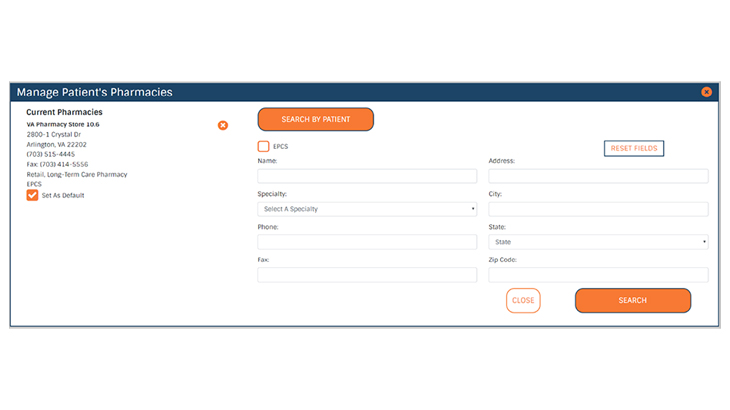Click the address line 2800-1 Crystal Dr
Image resolution: width=730 pixels, height=410 pixels.
(54, 134)
